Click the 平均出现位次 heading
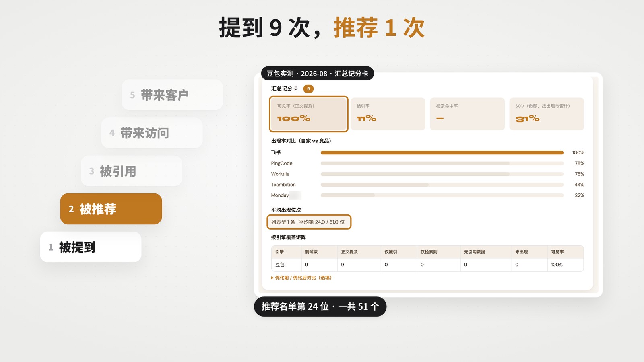Image resolution: width=644 pixels, height=362 pixels. [286, 210]
